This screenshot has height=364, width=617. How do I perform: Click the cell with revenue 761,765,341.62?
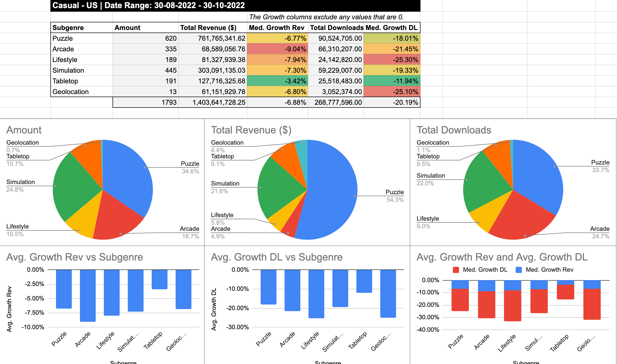(213, 38)
